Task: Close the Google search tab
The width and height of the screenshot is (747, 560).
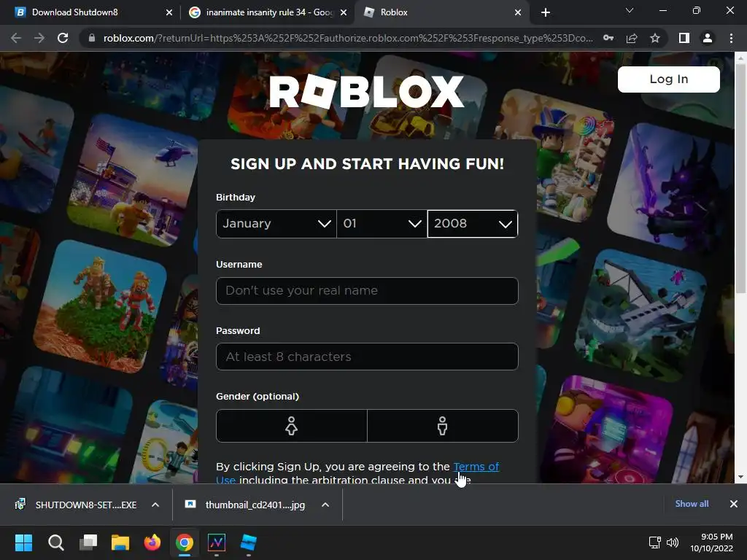Action: (x=344, y=12)
